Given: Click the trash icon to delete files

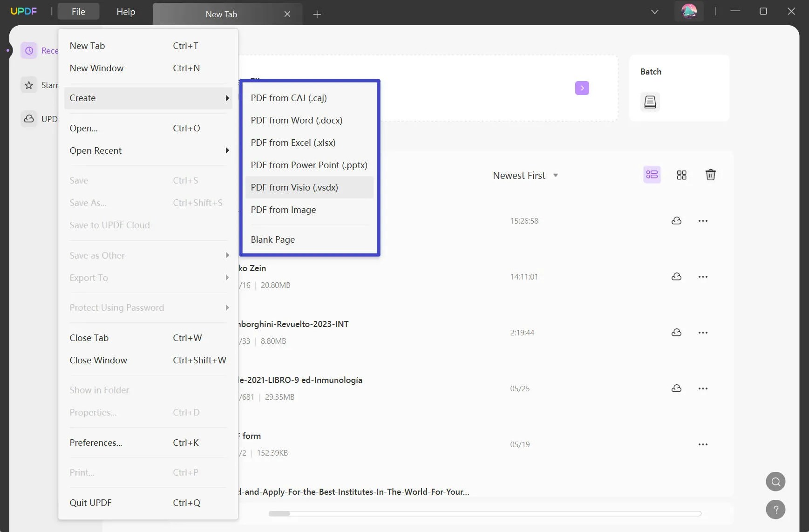Looking at the screenshot, I should (710, 174).
